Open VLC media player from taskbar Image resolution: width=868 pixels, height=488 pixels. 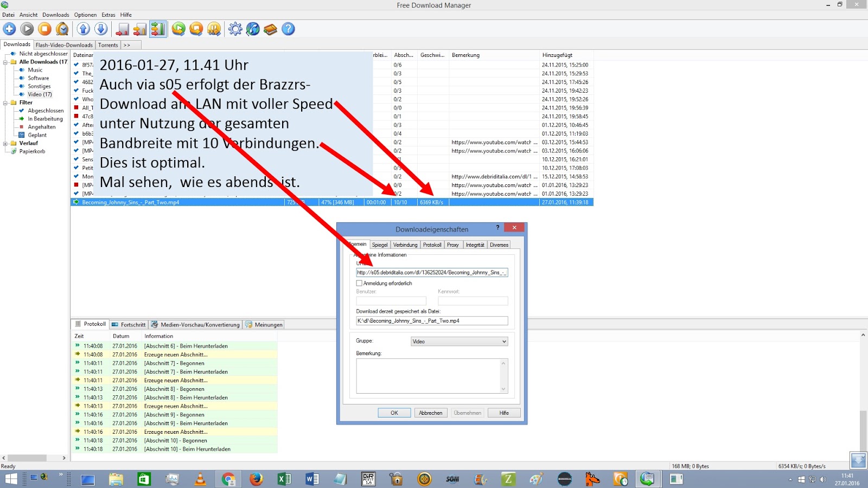click(x=200, y=479)
